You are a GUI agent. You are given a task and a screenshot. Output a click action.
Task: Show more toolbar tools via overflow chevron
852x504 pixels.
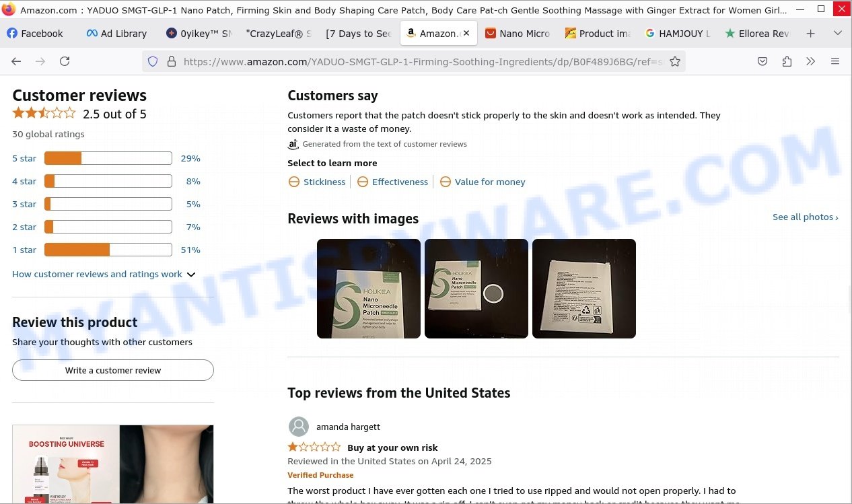point(811,61)
